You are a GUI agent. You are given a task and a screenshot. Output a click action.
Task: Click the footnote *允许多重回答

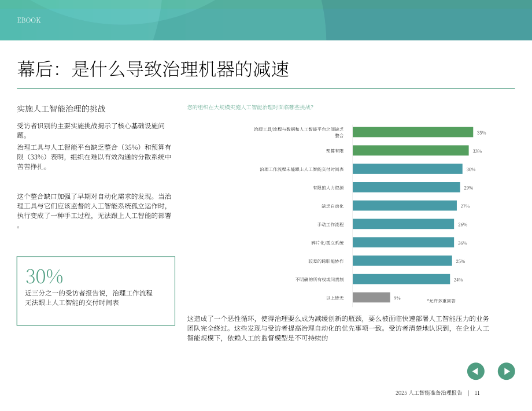tap(441, 301)
